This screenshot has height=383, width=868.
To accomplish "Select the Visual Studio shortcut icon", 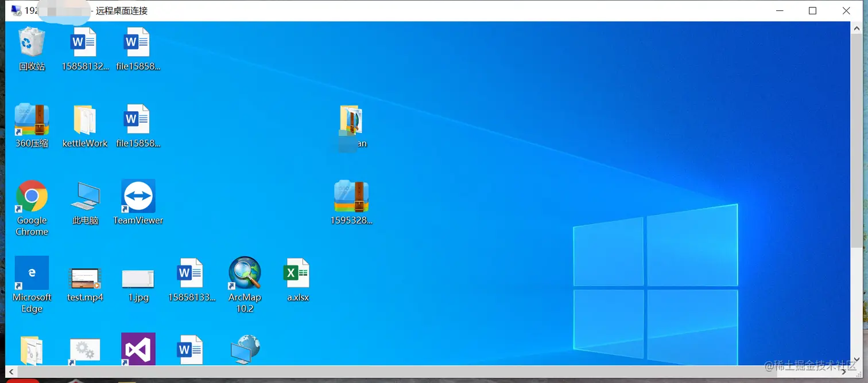I will tap(138, 349).
